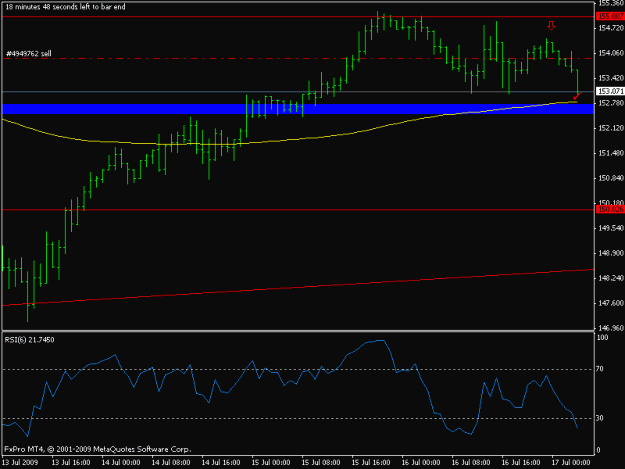Click the 152.780 price axis label
This screenshot has width=625, height=469.
pos(611,103)
